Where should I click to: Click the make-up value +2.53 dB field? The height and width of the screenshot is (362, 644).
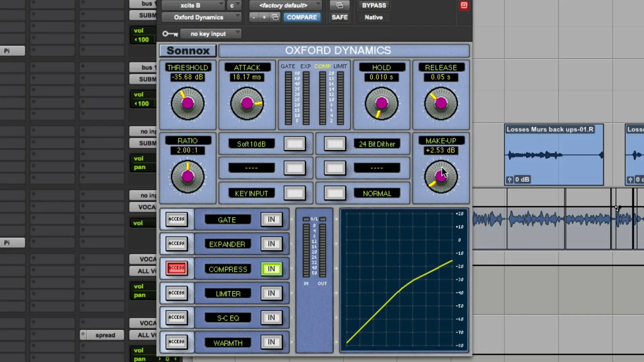tap(441, 150)
